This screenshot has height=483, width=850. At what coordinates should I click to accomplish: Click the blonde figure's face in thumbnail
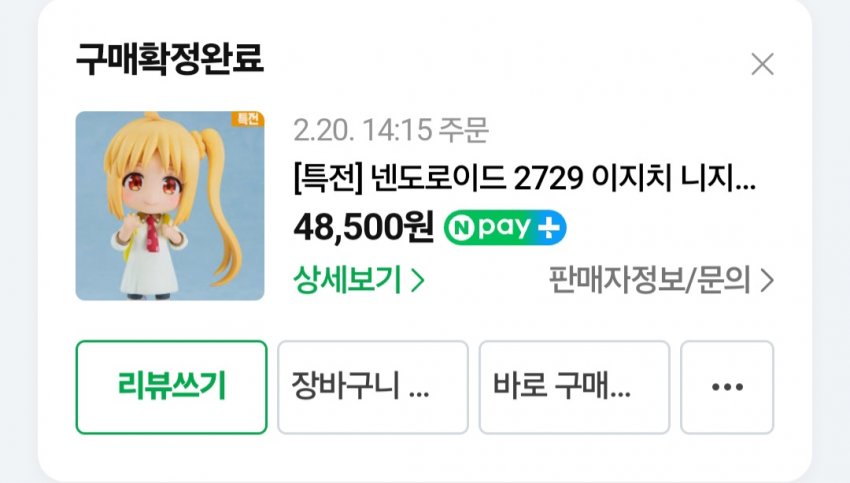click(x=154, y=184)
